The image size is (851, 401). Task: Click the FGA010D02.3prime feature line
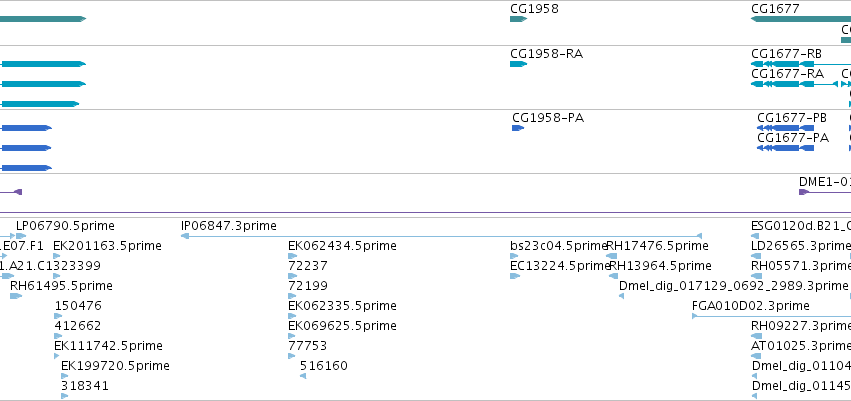(771, 316)
